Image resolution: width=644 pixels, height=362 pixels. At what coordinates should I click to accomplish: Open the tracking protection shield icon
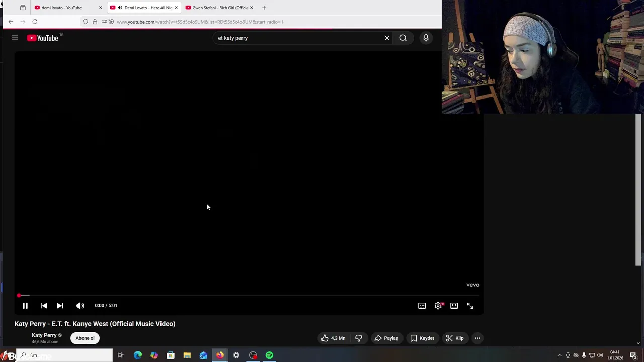click(86, 22)
